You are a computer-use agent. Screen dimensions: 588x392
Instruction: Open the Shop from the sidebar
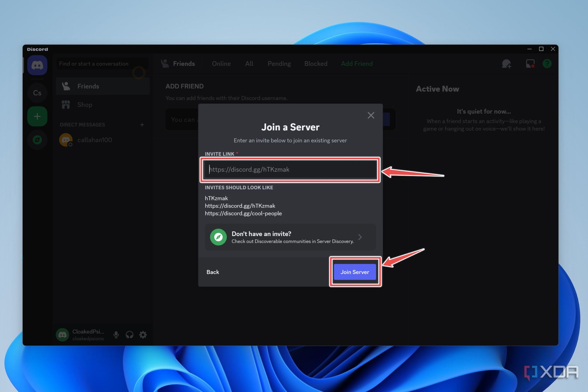coord(85,104)
